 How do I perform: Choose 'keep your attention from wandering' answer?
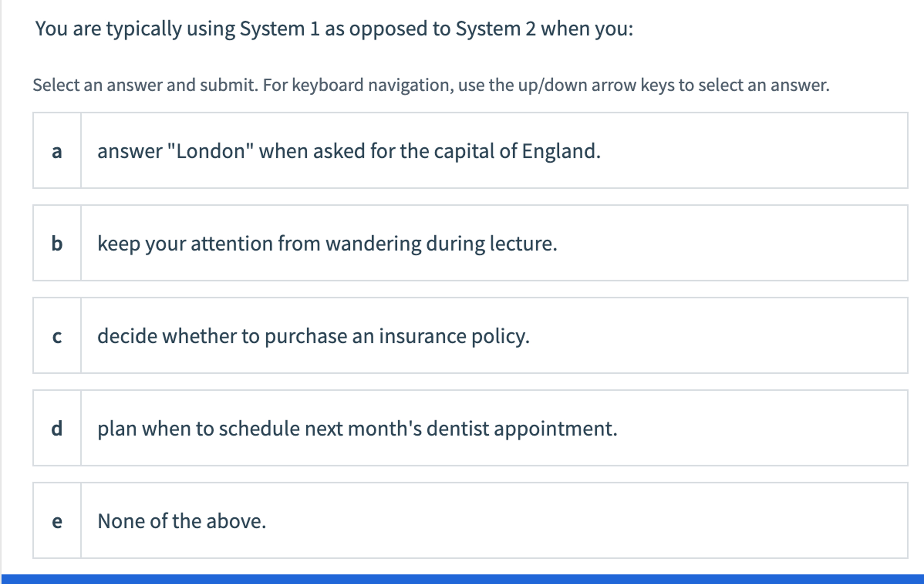point(327,243)
